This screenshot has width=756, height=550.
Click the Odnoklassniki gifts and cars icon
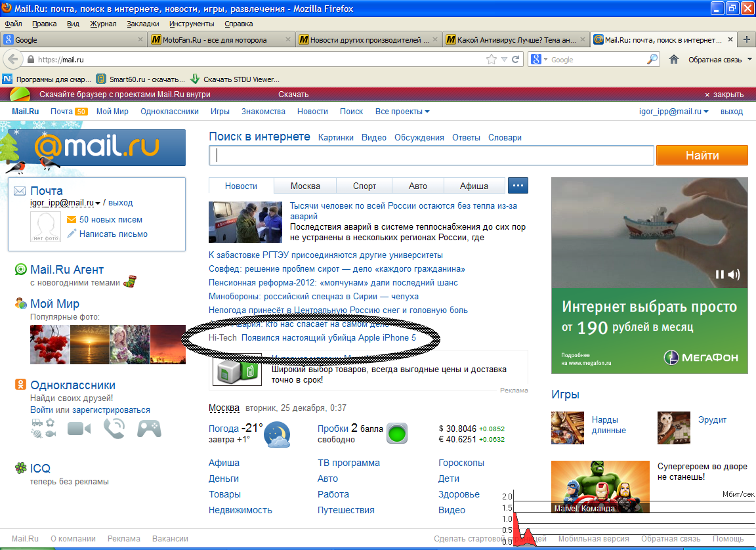43,429
